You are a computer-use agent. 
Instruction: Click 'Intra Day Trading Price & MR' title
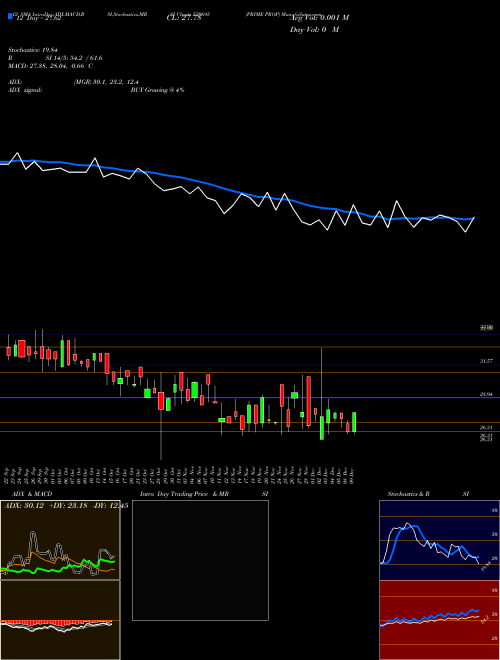tap(184, 494)
